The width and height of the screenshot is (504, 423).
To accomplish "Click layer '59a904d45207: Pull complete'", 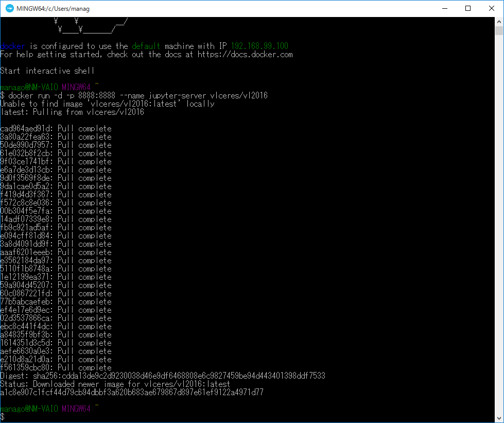I will click(56, 285).
